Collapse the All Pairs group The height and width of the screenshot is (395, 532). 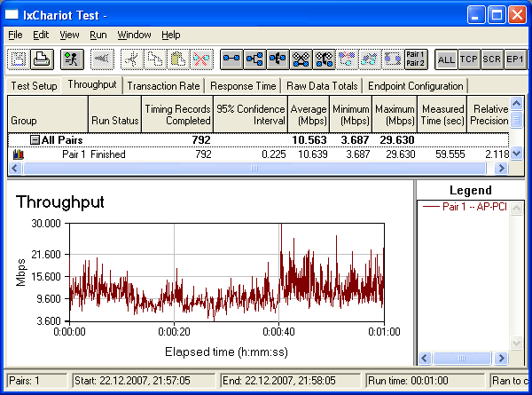tap(35, 140)
